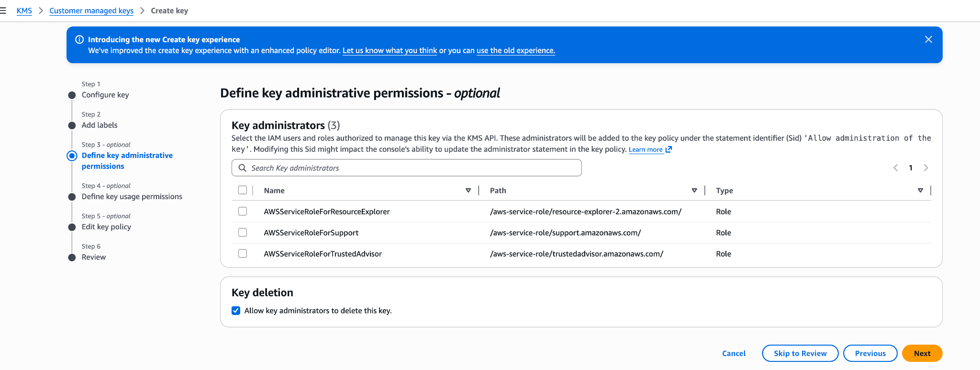Click the Cancel button
This screenshot has height=370, width=980.
click(734, 353)
